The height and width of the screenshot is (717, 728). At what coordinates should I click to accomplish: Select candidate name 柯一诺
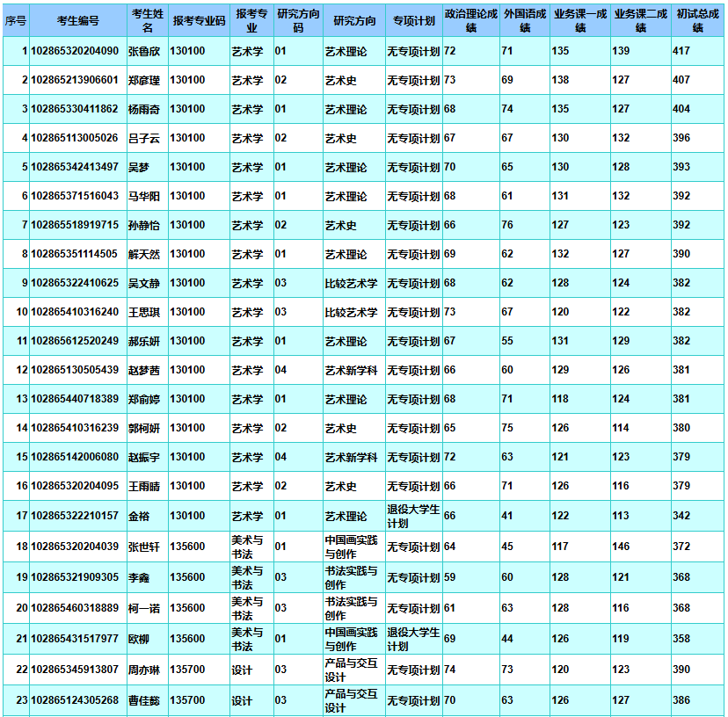pos(144,608)
